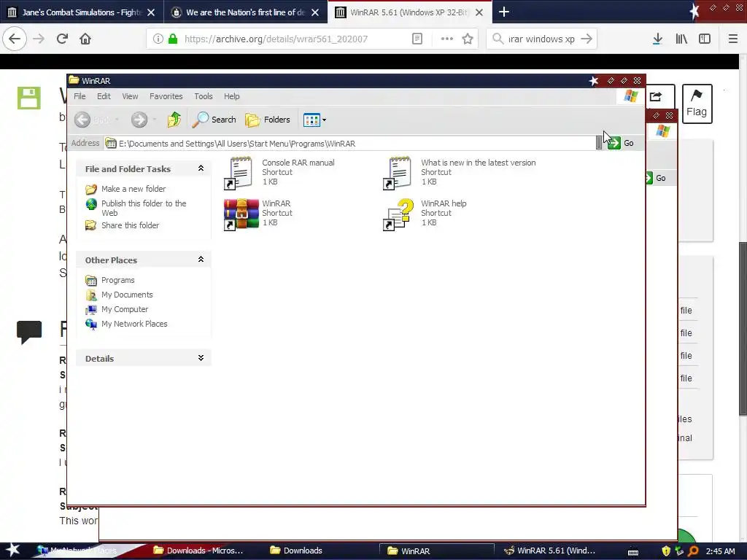Go up one folder level
Screen dimensions: 747x560
click(x=174, y=120)
